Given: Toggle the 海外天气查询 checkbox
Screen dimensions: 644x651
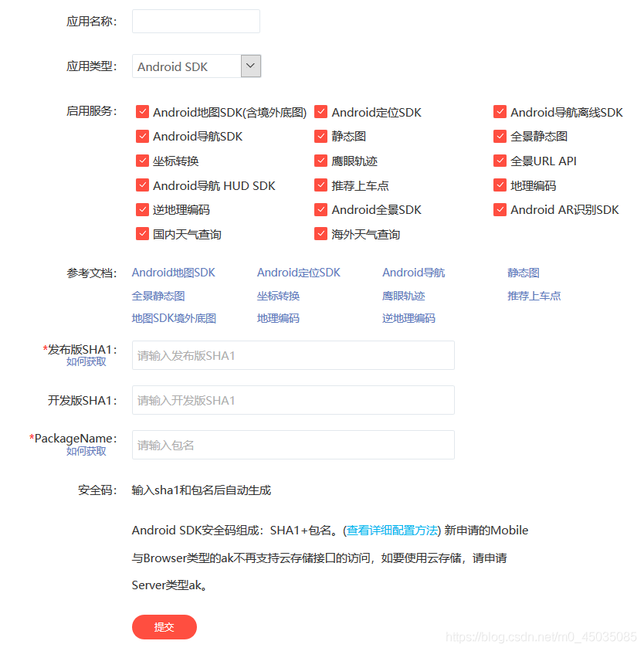Looking at the screenshot, I should point(321,234).
